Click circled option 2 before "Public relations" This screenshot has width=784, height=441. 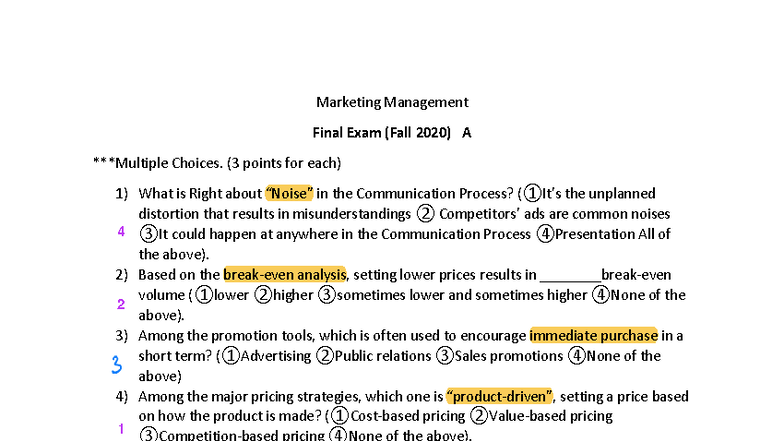click(325, 356)
